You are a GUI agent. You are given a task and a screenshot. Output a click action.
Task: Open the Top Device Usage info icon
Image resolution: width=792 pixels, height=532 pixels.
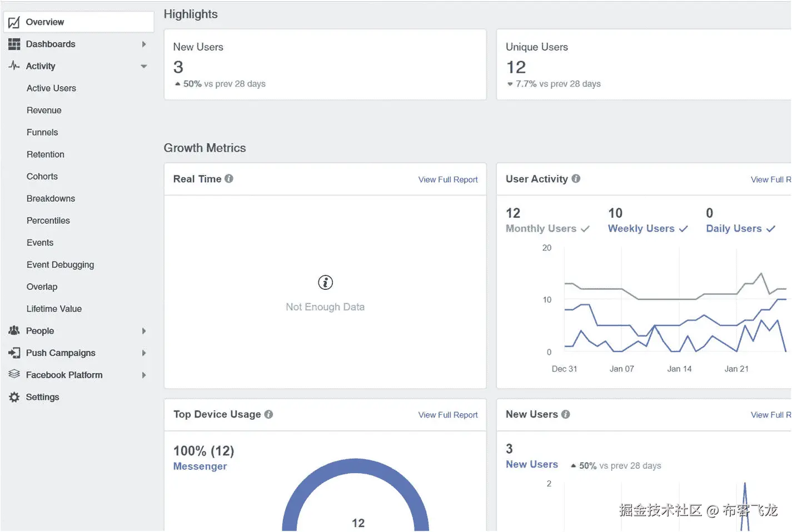268,414
